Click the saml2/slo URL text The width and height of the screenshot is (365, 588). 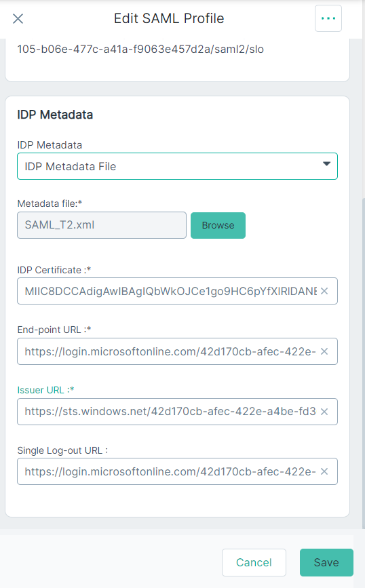pos(140,49)
